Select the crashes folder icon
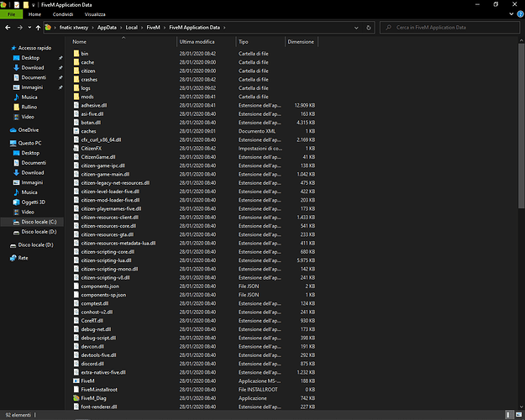525x420 pixels. (76, 79)
